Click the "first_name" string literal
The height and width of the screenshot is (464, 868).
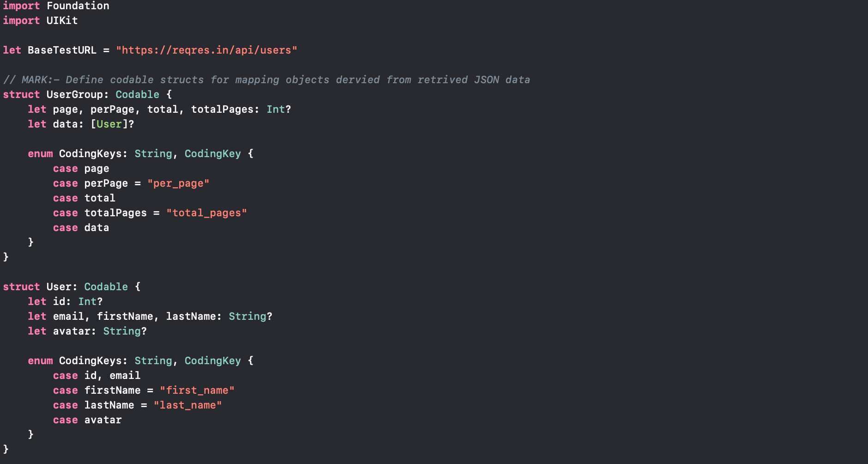click(x=197, y=391)
